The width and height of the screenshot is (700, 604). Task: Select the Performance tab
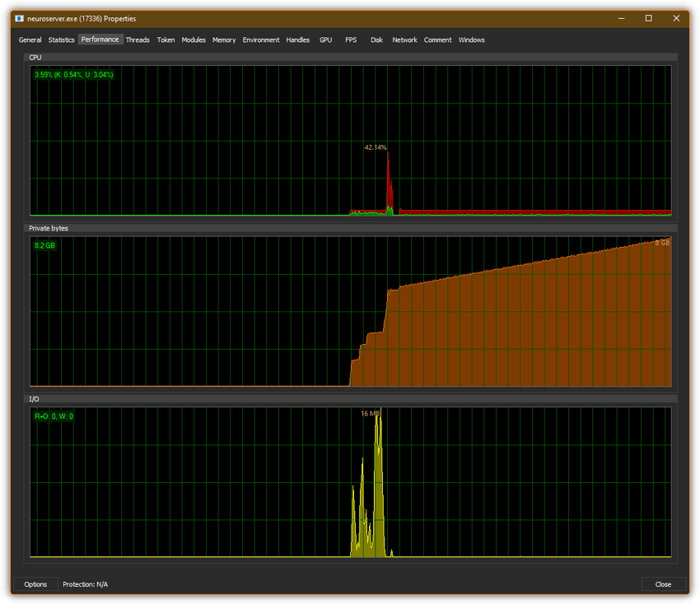click(100, 39)
